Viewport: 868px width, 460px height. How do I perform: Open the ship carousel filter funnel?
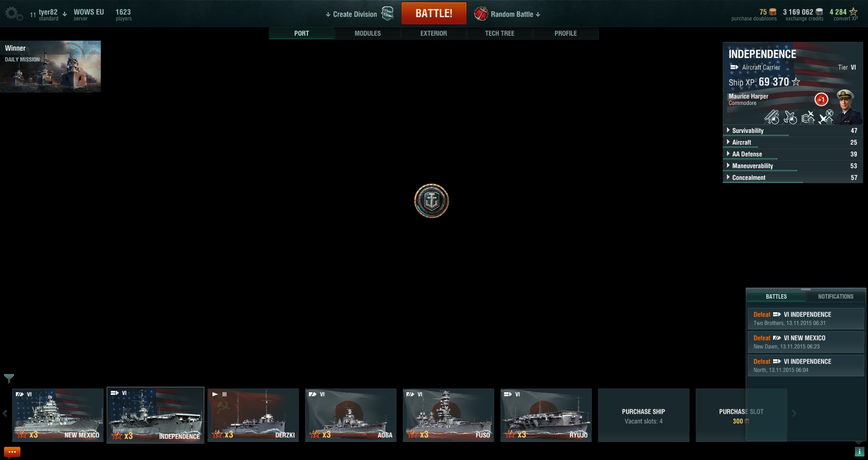click(9, 378)
